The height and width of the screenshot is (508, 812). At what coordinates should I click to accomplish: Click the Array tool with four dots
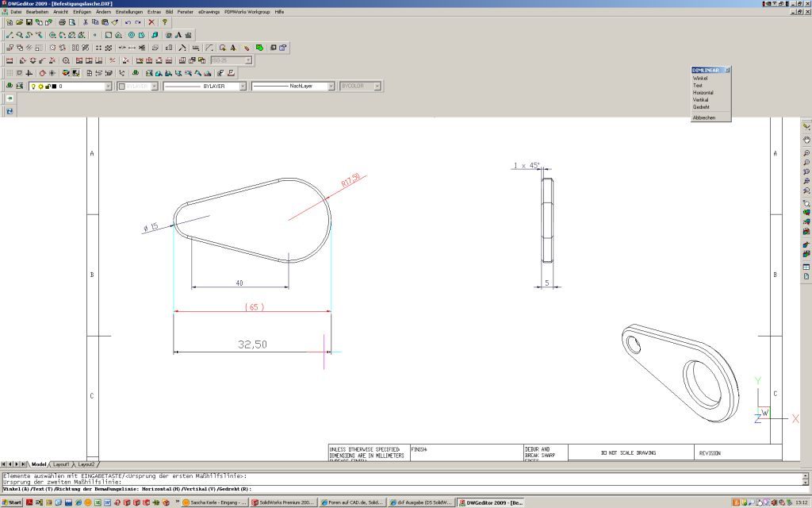(x=98, y=48)
